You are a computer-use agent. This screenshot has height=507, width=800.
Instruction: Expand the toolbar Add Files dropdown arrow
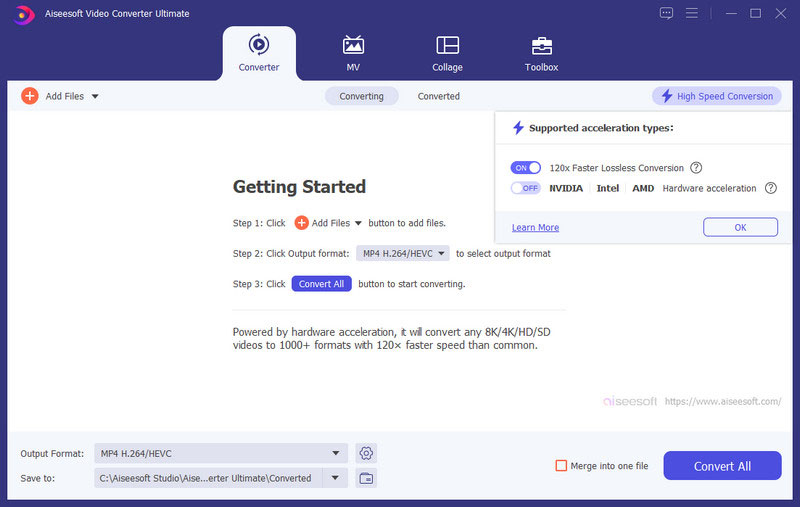tap(95, 96)
